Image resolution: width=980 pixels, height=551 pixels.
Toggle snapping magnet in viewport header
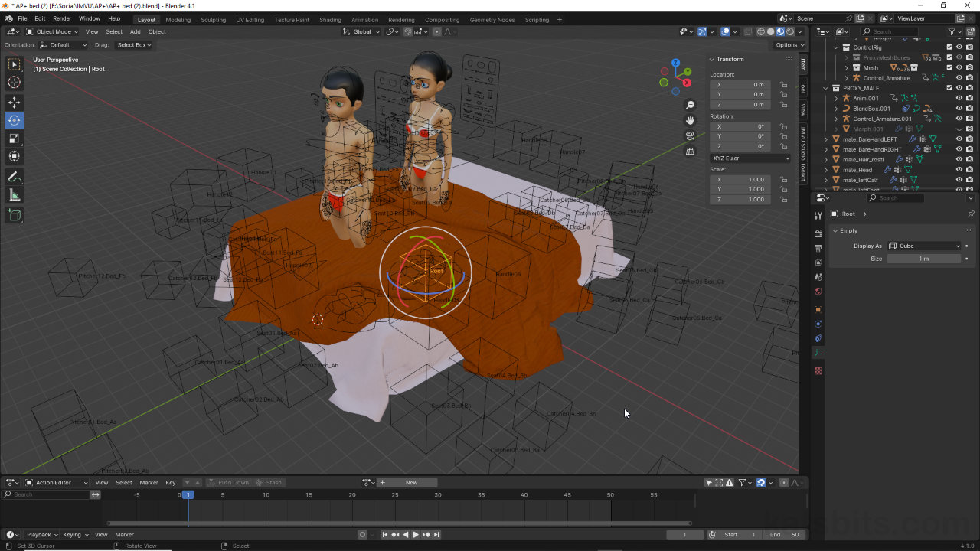(407, 31)
